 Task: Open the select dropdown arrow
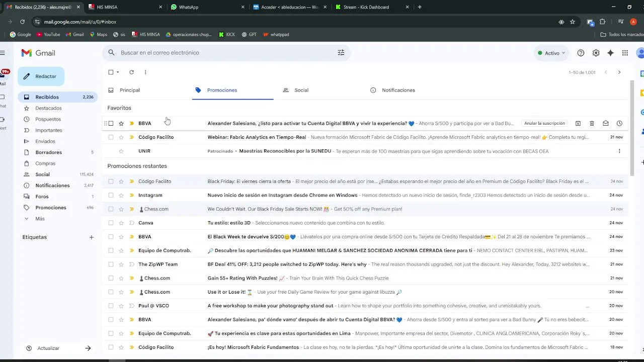[x=118, y=72]
